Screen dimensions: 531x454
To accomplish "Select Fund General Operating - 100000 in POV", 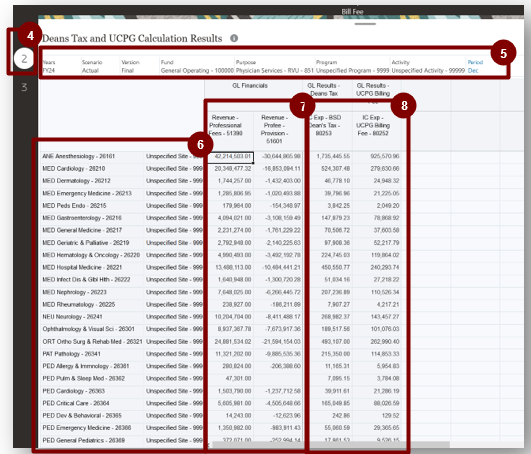I will (197, 66).
